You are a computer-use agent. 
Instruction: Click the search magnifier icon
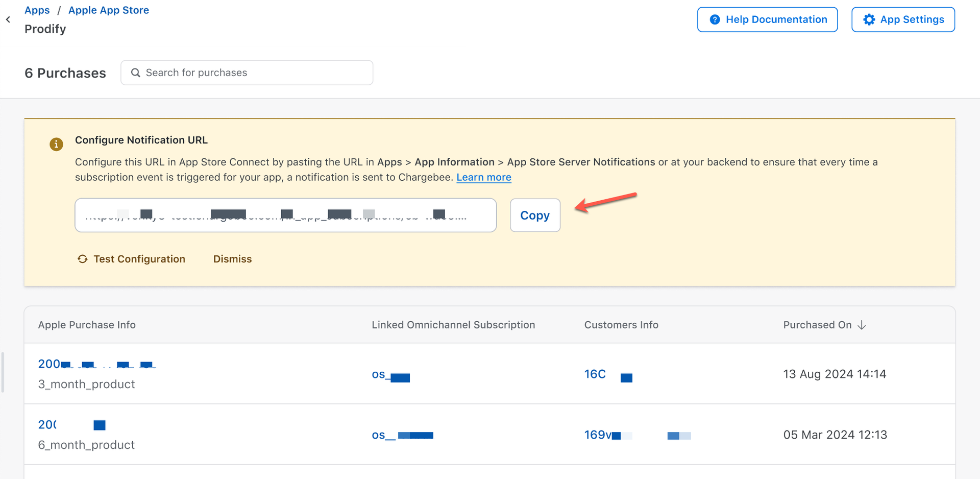click(136, 73)
